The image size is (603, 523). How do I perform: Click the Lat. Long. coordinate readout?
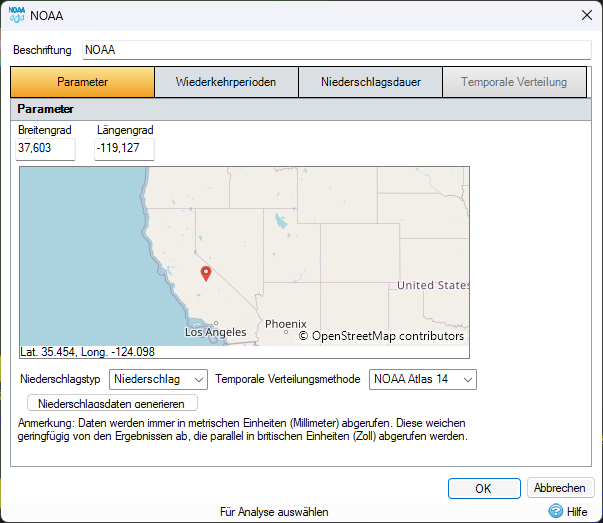88,352
